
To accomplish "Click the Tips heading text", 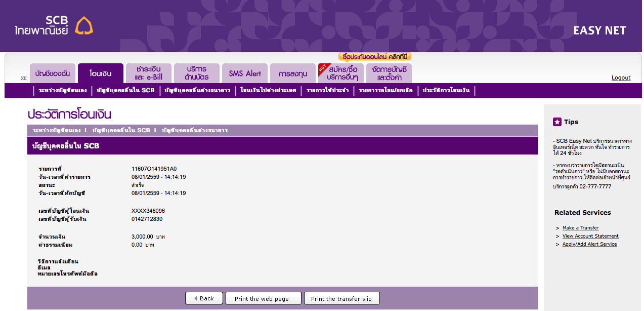I will 571,122.
